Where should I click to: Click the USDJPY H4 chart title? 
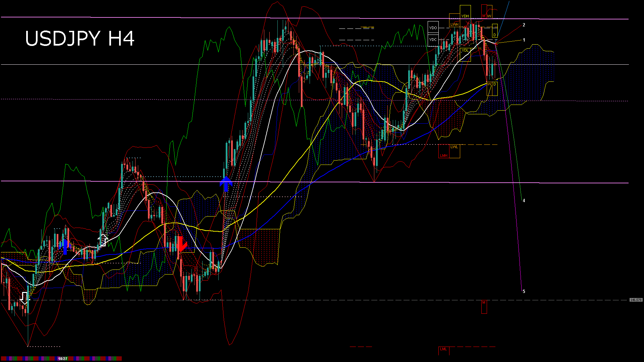pos(80,39)
